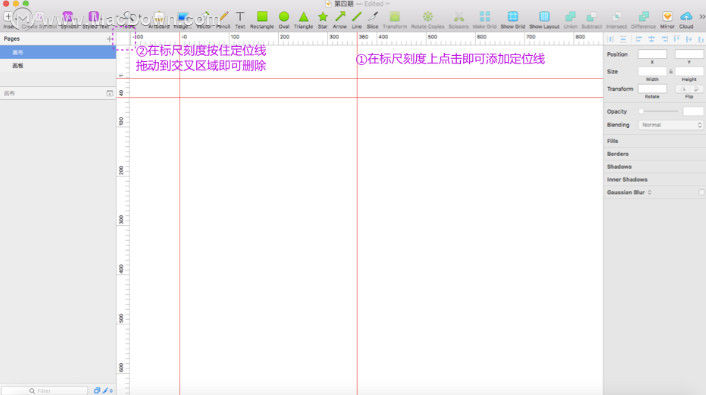Click the Opacity value field
Viewport: 706px width, 395px height.
pyautogui.click(x=693, y=111)
